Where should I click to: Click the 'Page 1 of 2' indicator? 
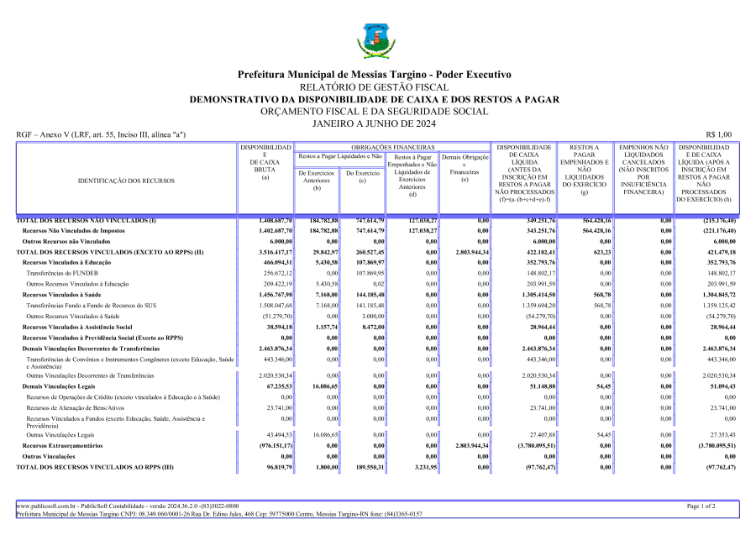click(x=701, y=506)
